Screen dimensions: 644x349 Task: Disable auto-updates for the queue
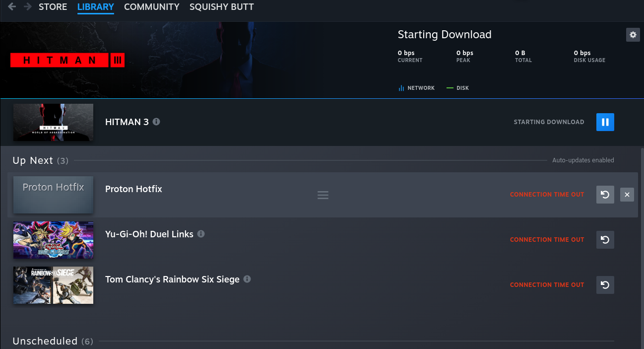[583, 160]
